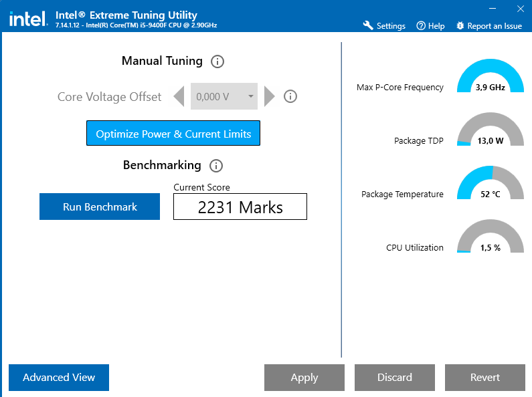Image resolution: width=532 pixels, height=397 pixels.
Task: Click the Core Voltage Offset info icon
Action: pyautogui.click(x=290, y=96)
